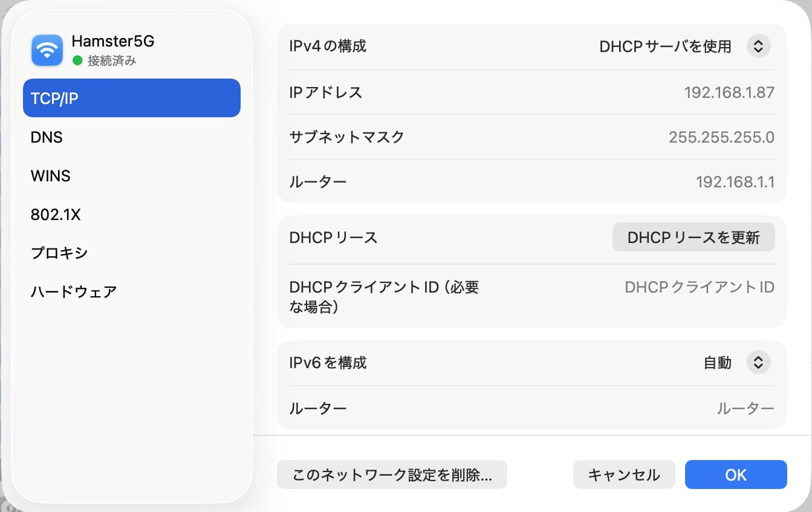Switch to the DNS section
This screenshot has width=812, height=512.
(47, 137)
